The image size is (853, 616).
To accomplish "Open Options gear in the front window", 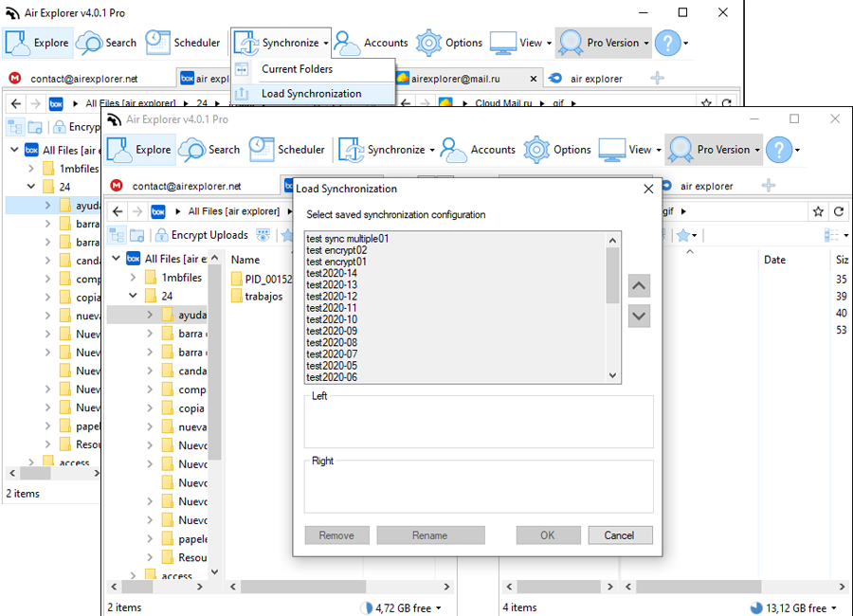I will point(557,150).
